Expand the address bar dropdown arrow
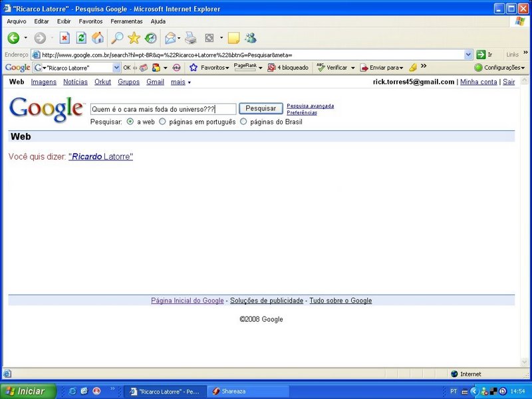The image size is (532, 399). (x=468, y=55)
